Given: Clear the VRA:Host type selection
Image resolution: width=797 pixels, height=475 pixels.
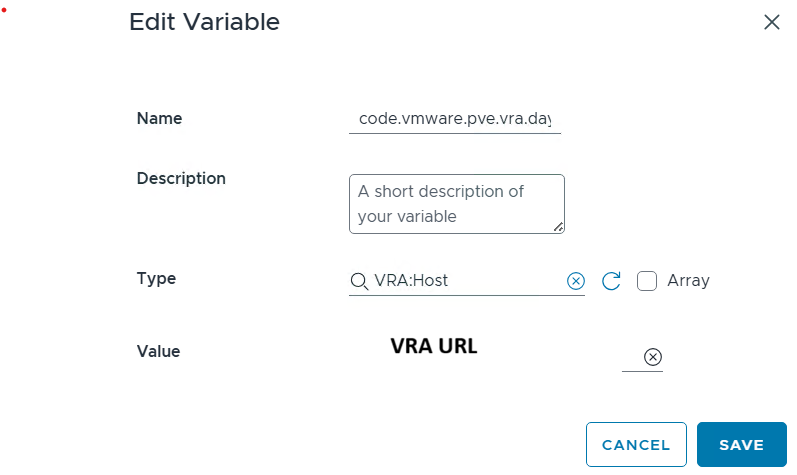Looking at the screenshot, I should (576, 282).
